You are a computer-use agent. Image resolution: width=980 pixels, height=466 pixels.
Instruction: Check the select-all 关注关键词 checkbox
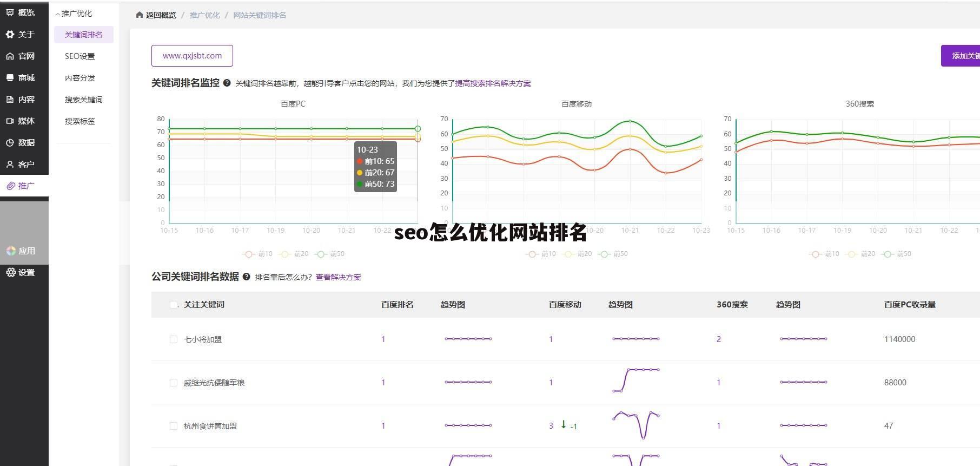point(174,305)
